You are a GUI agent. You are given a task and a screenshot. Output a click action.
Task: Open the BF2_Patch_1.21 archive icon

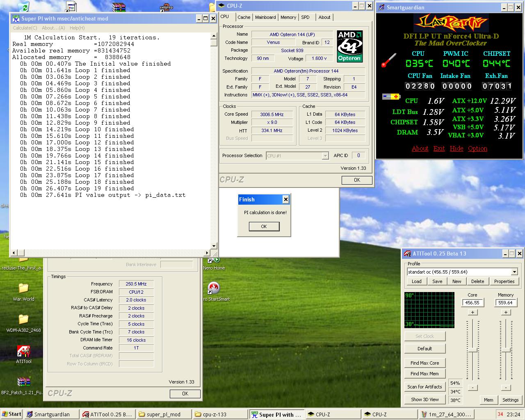pyautogui.click(x=23, y=382)
